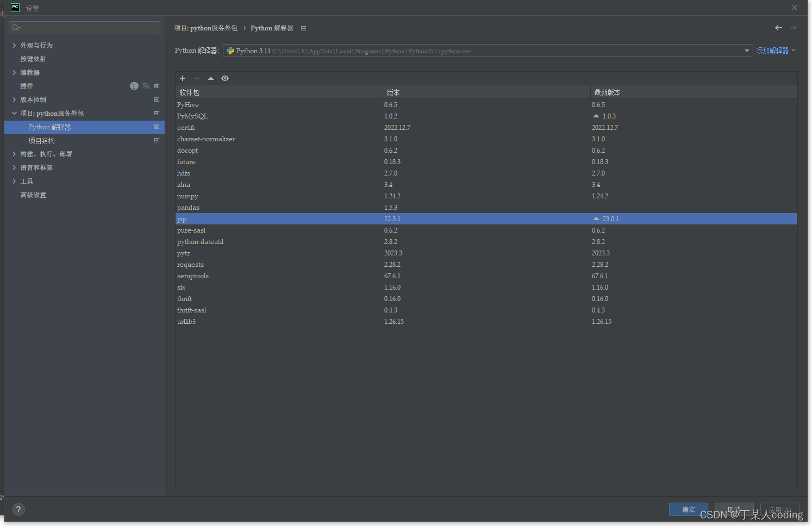This screenshot has height=526, width=812.
Task: Click the help question mark icon
Action: (x=18, y=509)
